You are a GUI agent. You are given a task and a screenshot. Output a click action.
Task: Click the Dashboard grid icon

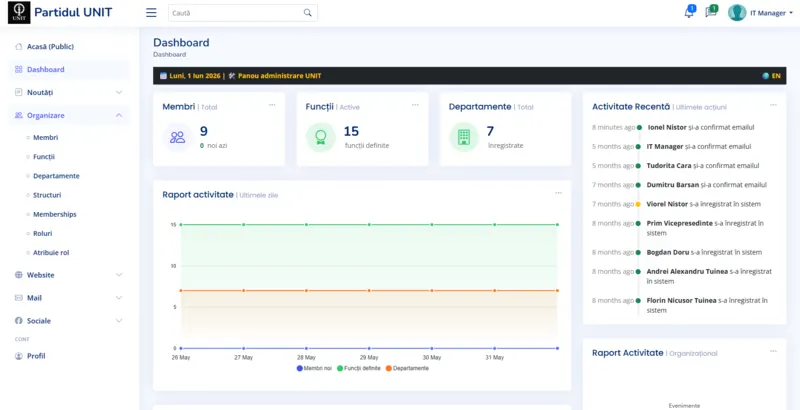19,69
